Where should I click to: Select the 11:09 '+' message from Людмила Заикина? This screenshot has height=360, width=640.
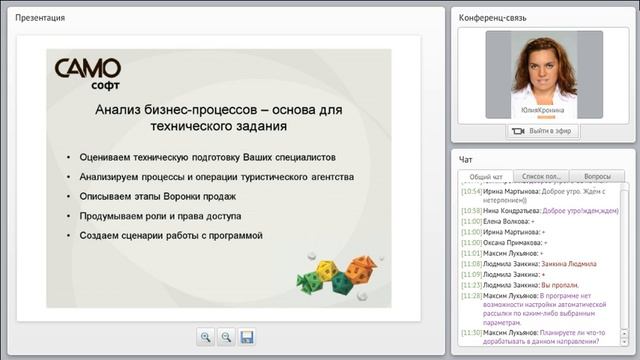click(503, 274)
